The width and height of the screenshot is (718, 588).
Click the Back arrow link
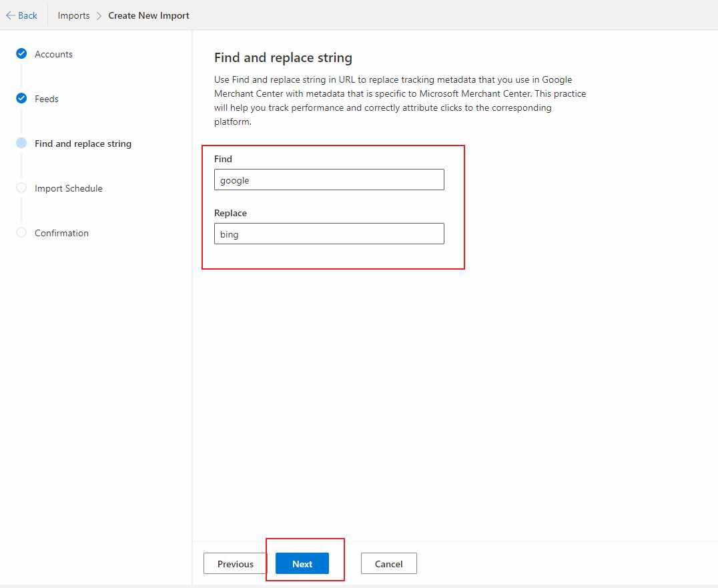point(21,15)
